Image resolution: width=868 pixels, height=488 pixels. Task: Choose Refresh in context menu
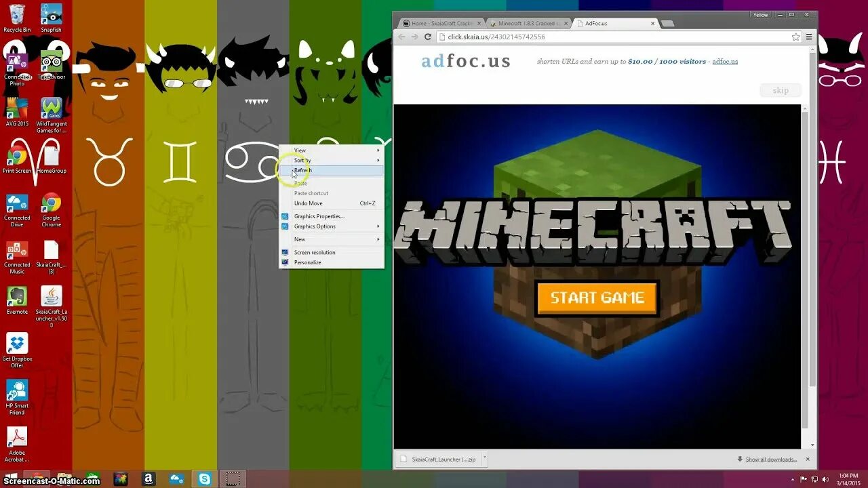click(x=332, y=170)
